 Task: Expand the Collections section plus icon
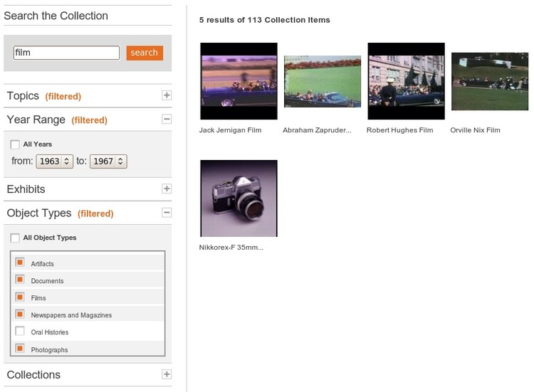(167, 374)
